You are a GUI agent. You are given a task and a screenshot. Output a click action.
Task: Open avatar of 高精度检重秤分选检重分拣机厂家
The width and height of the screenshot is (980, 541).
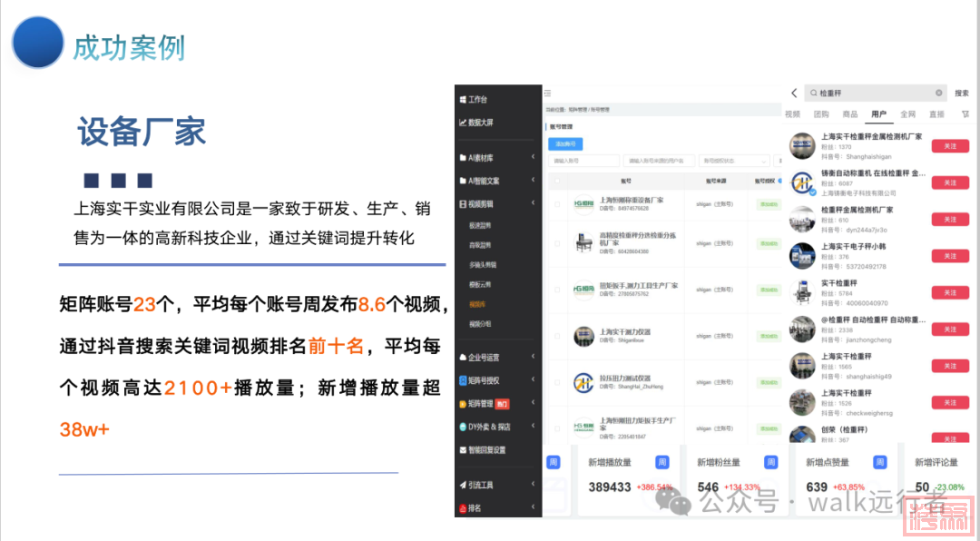[583, 242]
